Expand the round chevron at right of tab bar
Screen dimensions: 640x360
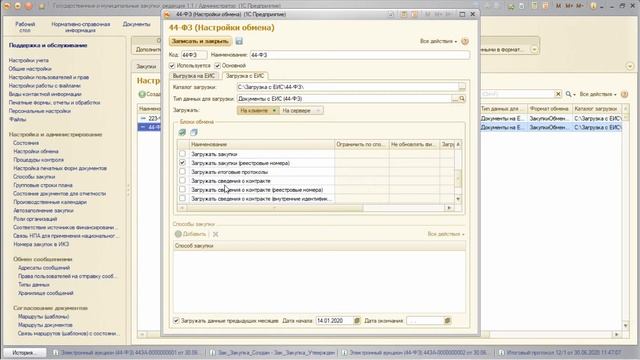point(630,66)
